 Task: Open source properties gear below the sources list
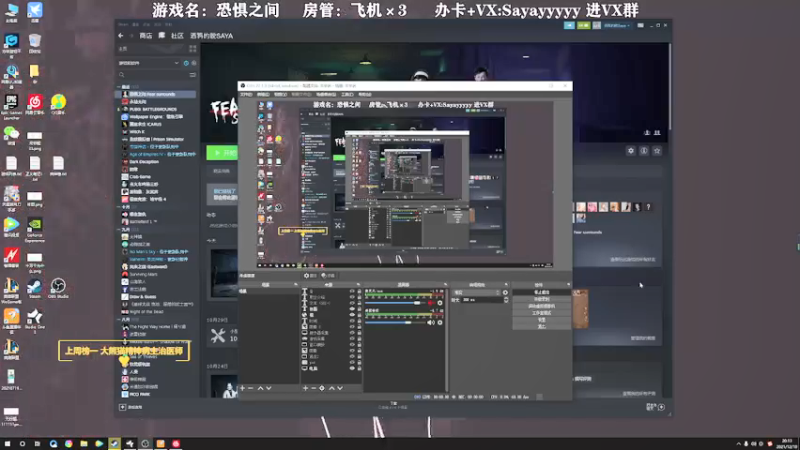click(322, 388)
